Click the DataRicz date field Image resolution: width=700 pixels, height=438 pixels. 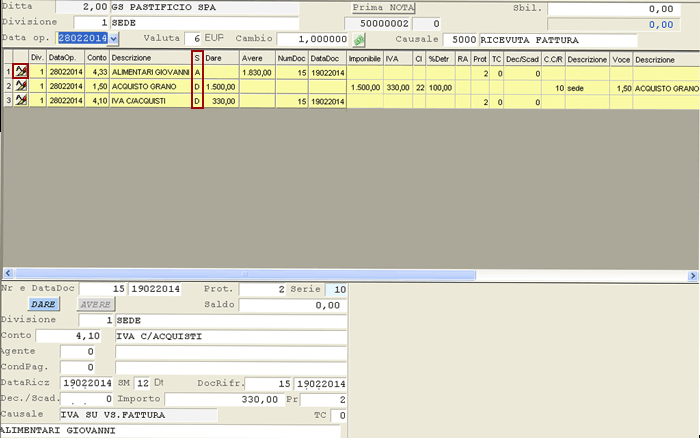[87, 383]
